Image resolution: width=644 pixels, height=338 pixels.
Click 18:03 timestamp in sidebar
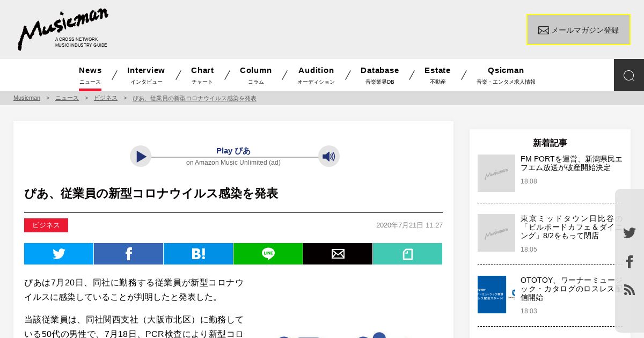pos(529,311)
